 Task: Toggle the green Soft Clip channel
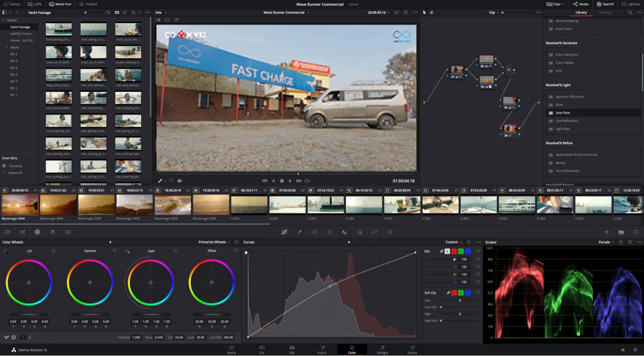pyautogui.click(x=461, y=293)
